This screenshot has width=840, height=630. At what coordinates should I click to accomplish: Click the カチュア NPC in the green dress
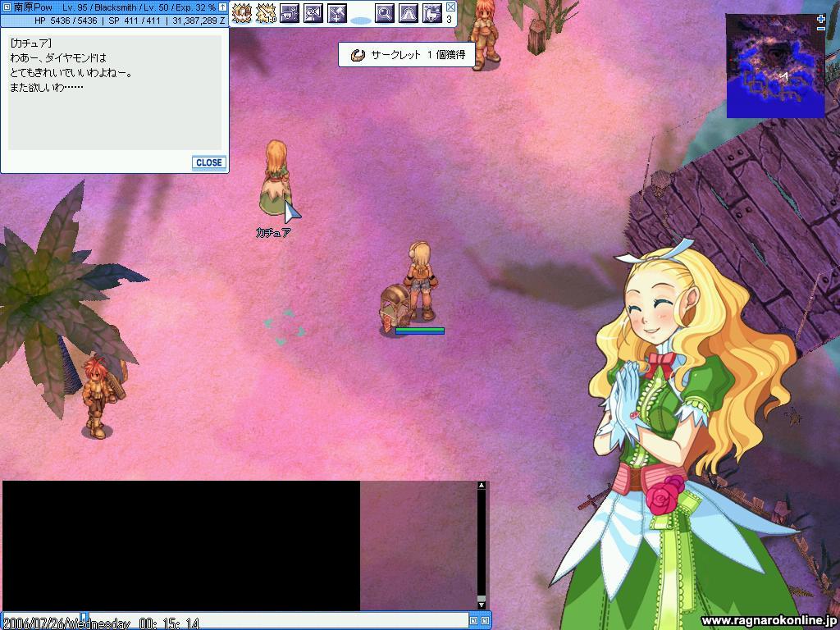tap(276, 178)
